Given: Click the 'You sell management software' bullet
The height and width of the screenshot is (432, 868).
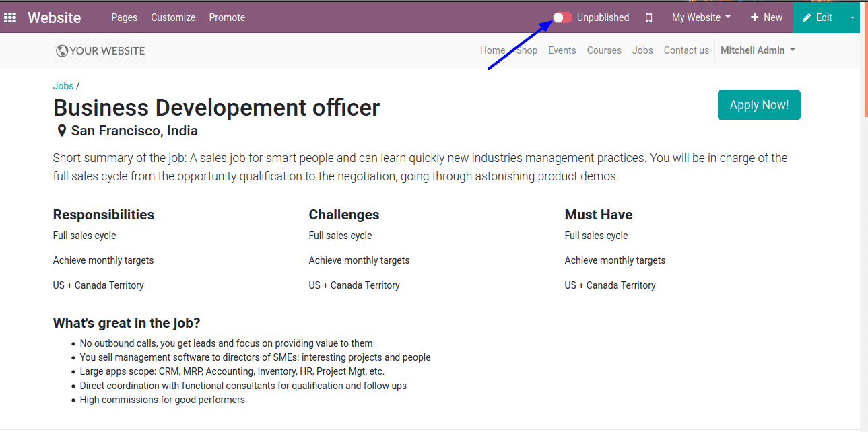Looking at the screenshot, I should point(255,357).
